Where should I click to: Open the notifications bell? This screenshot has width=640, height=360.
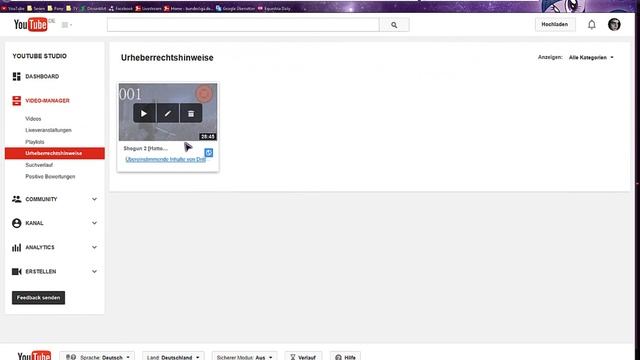(x=591, y=24)
